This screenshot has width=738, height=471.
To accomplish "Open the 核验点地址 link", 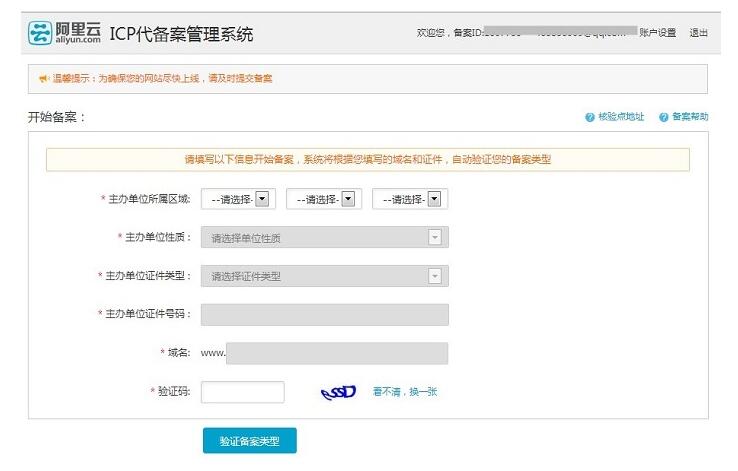I will coord(621,118).
